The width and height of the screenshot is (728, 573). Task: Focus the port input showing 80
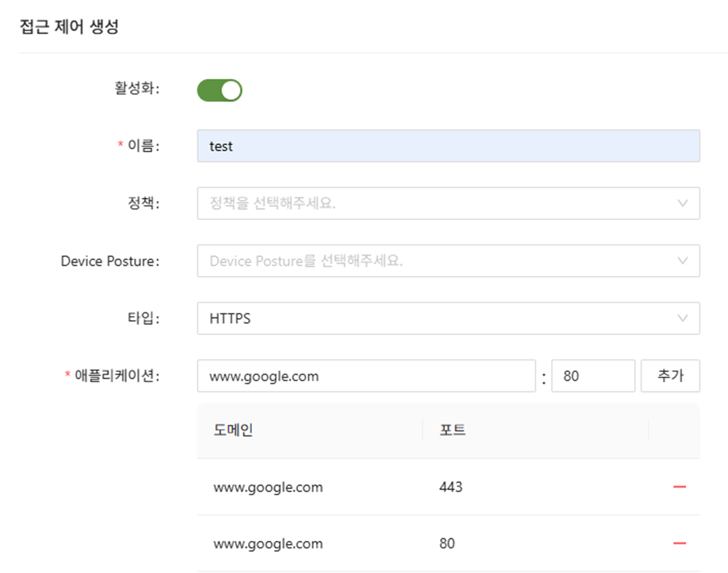593,377
